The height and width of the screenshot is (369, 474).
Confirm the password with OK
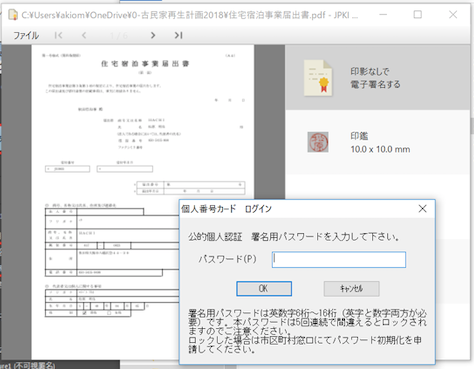tap(264, 288)
